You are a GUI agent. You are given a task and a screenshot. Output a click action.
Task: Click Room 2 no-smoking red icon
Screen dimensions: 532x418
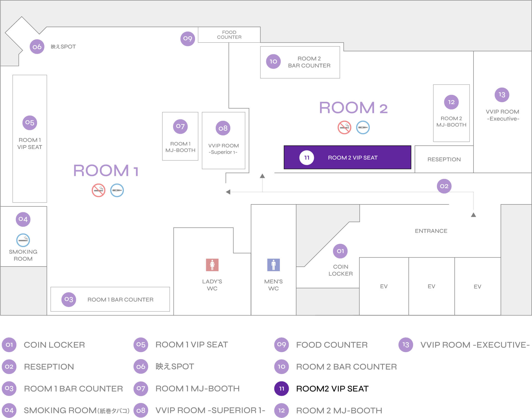tap(344, 127)
